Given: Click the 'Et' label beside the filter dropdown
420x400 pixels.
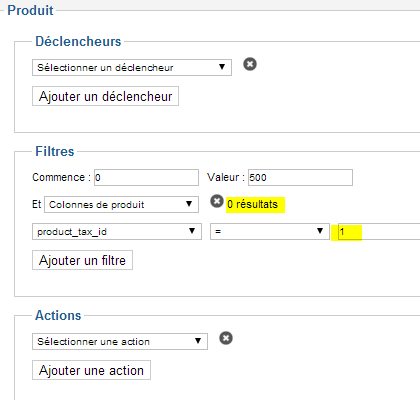Looking at the screenshot, I should coord(37,204).
